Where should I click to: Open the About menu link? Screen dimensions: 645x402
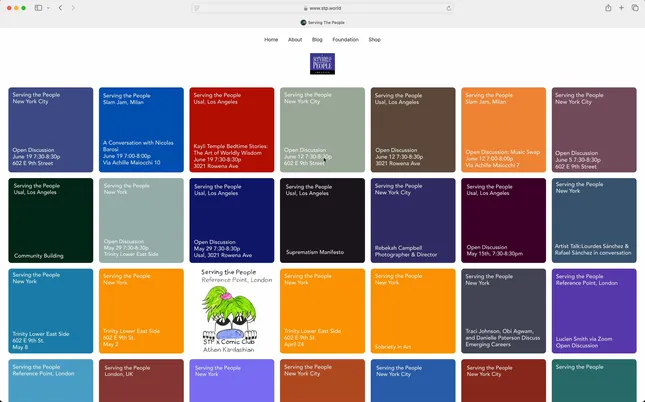pos(295,40)
